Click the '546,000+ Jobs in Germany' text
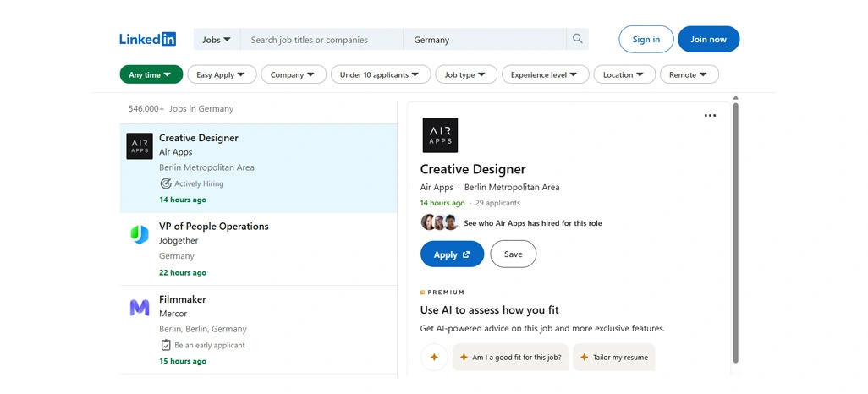The image size is (868, 394). point(181,109)
